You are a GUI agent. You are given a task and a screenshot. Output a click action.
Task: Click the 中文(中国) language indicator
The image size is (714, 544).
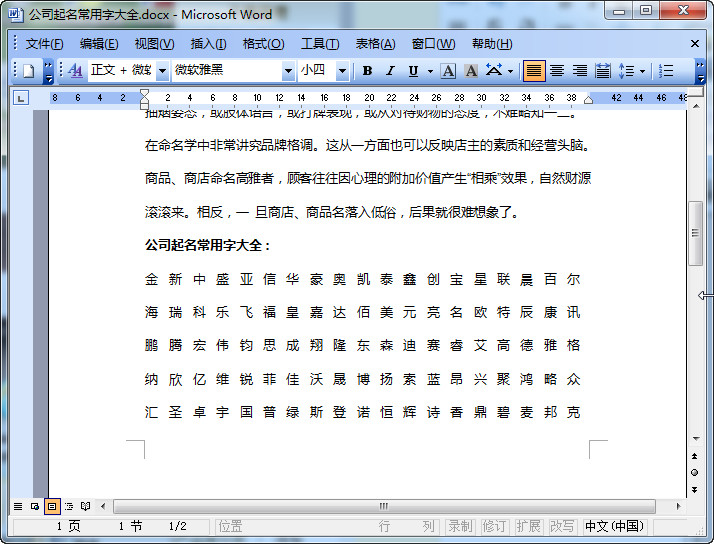pyautogui.click(x=615, y=527)
